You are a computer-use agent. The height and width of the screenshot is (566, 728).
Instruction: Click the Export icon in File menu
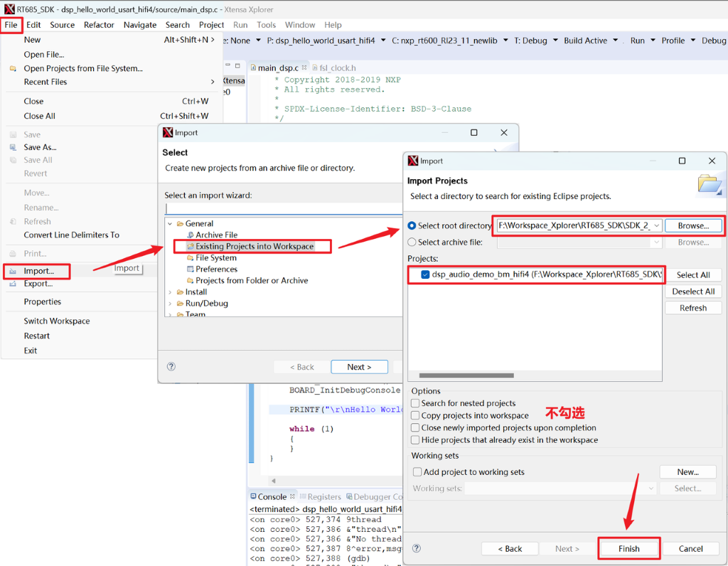coord(13,284)
